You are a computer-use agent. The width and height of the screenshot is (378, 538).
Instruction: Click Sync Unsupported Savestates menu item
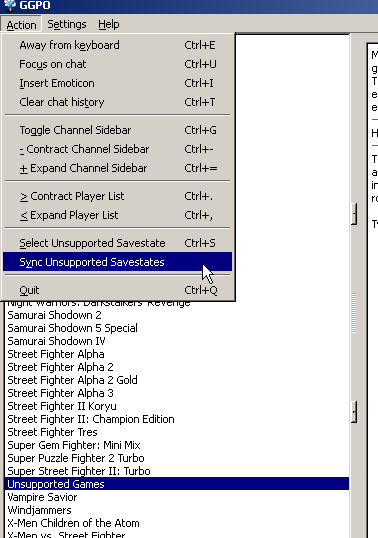click(x=118, y=262)
